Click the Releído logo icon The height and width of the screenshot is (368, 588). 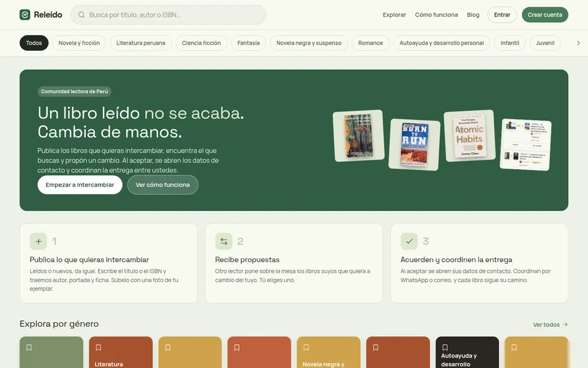click(24, 15)
